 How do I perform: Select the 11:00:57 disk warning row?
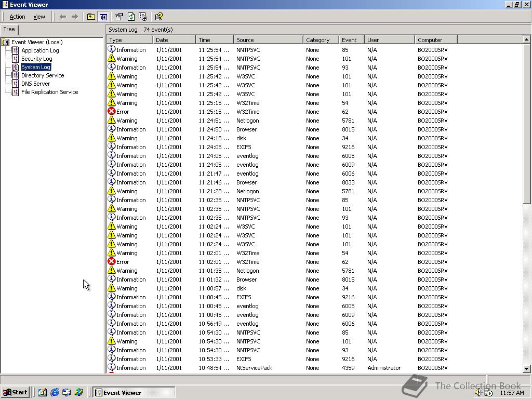[x=282, y=288]
